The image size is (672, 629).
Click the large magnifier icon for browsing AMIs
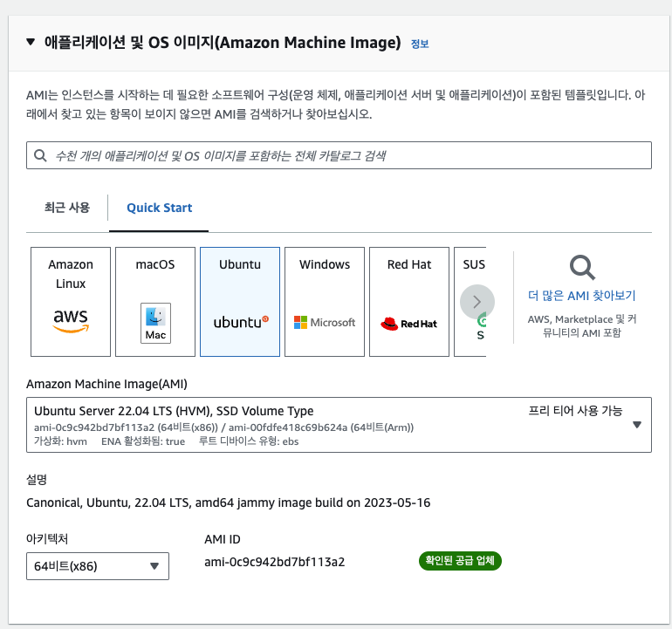coord(582,267)
